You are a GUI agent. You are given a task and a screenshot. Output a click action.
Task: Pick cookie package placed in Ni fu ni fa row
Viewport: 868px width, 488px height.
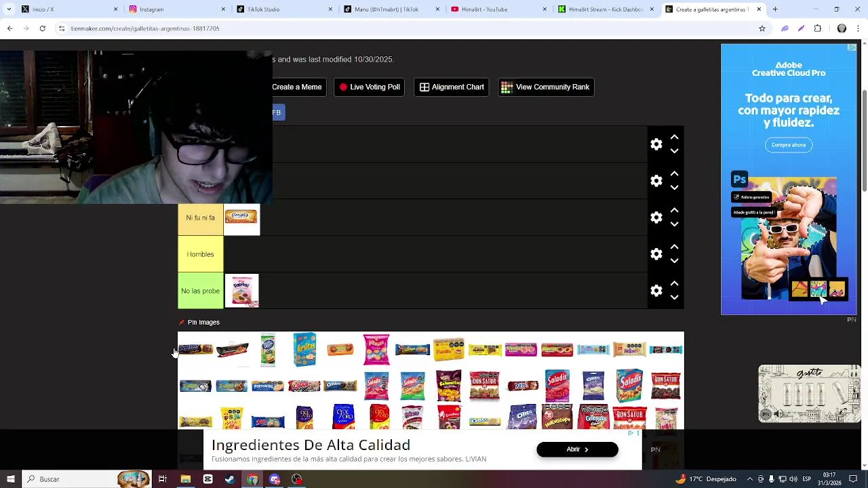coord(241,218)
